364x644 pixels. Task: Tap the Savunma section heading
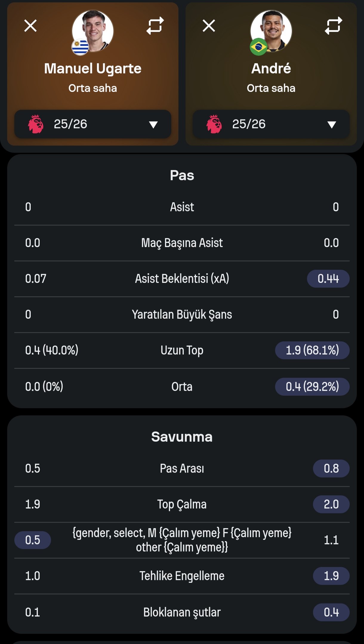click(x=182, y=437)
